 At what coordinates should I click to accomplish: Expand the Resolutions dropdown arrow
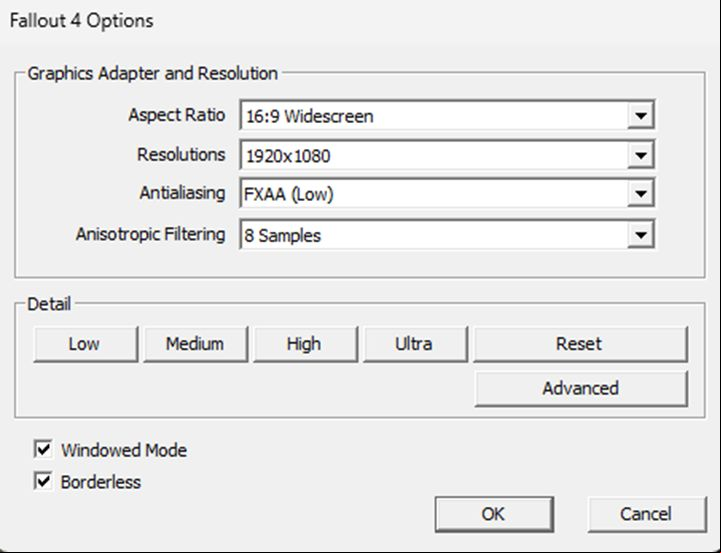pos(641,156)
